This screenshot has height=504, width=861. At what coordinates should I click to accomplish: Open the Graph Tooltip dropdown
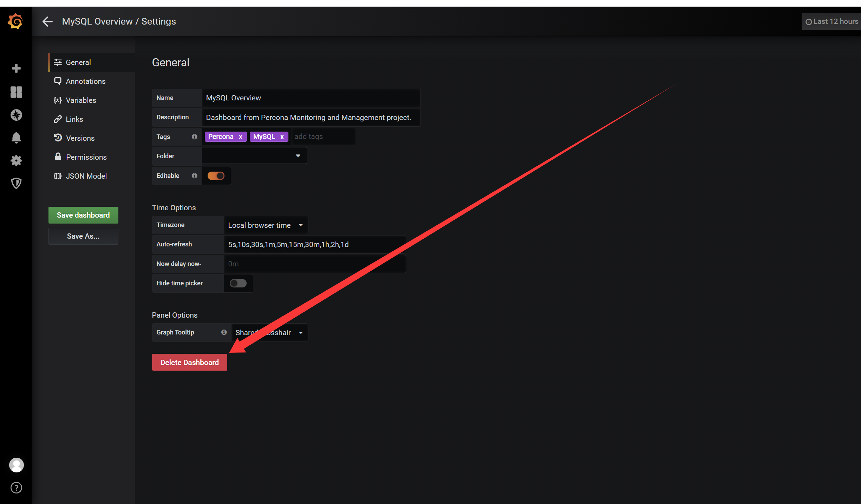[x=269, y=332]
